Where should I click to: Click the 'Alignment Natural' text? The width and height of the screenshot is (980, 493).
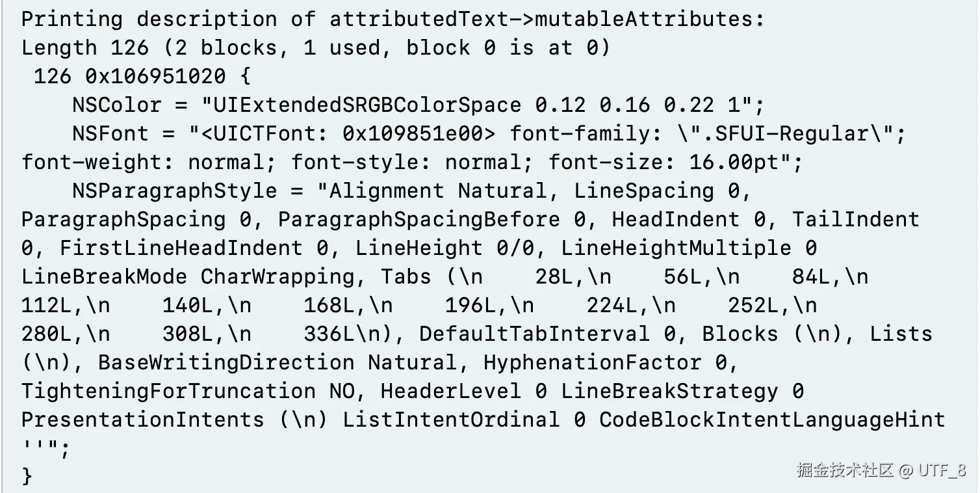[439, 191]
